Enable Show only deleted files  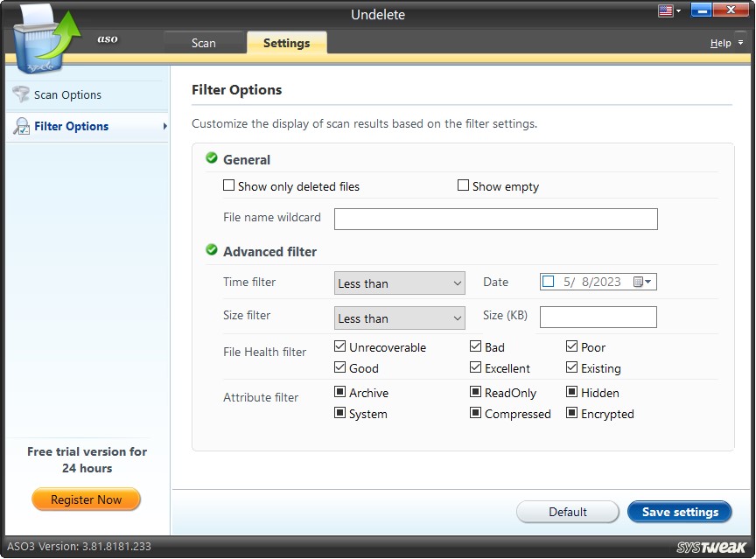tap(228, 185)
